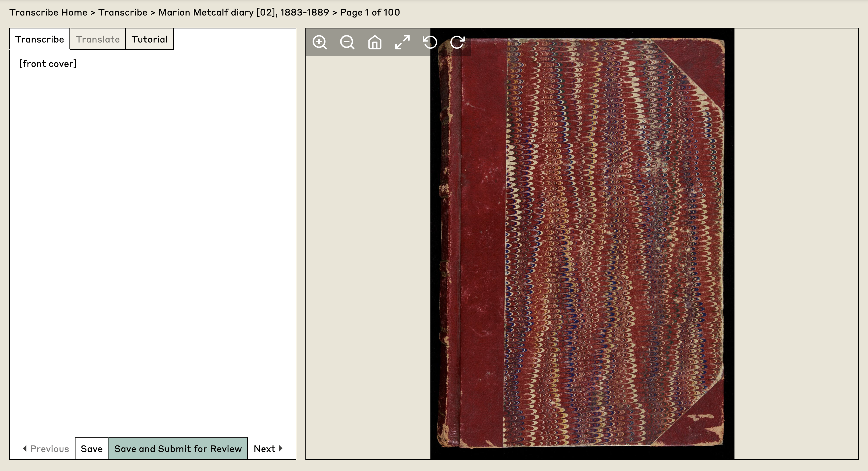This screenshot has width=868, height=471.
Task: Zoom in on the diary image
Action: point(319,42)
